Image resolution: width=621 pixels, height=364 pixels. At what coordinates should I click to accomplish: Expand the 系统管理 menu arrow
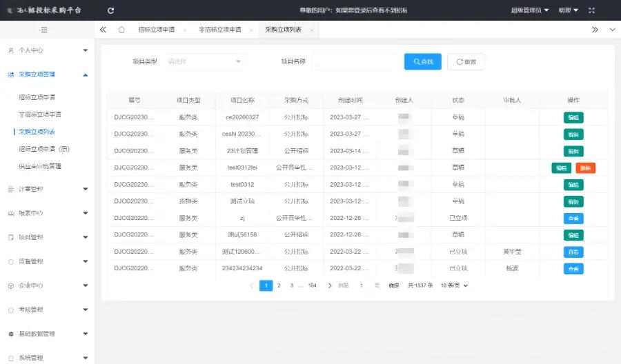click(86, 358)
